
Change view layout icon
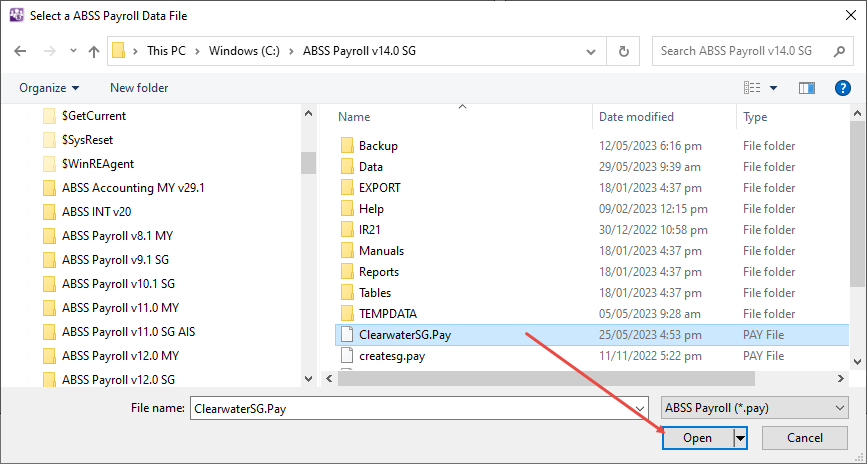tap(752, 88)
